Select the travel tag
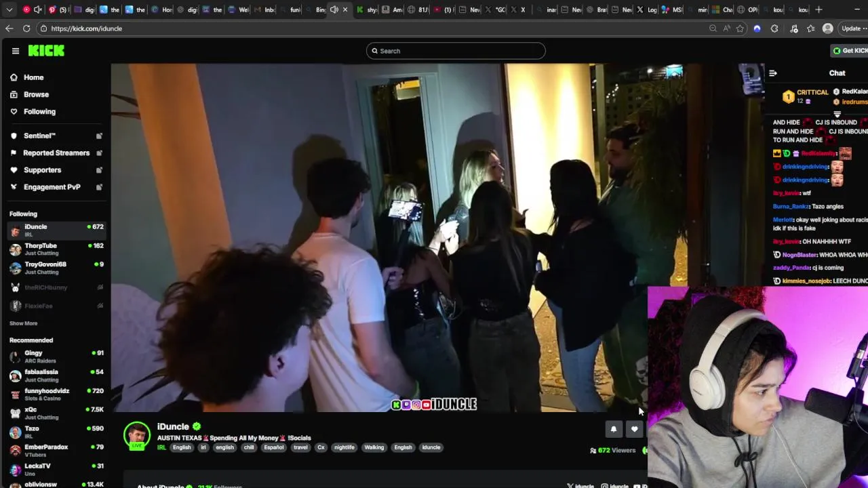The width and height of the screenshot is (868, 488). (x=300, y=447)
